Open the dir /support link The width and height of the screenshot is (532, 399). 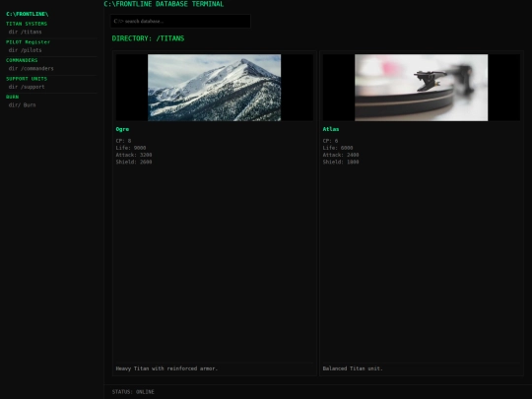tap(27, 87)
